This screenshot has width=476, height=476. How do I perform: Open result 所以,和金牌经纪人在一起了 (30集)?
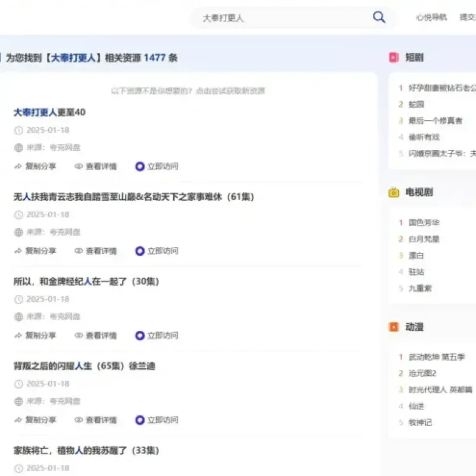[x=86, y=281]
